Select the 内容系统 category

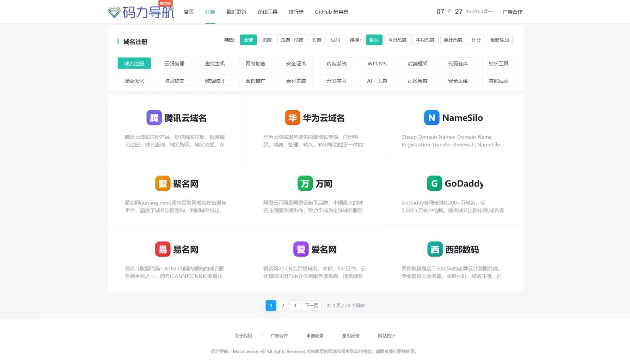click(x=336, y=63)
